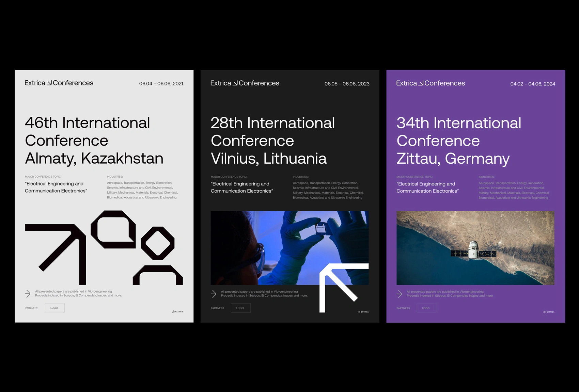Click the small arrow beside papers text, black poster
This screenshot has width=579, height=392.
pos(214,294)
